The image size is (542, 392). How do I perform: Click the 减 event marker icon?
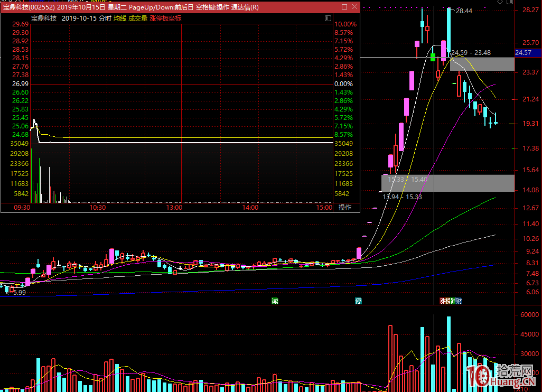275,301
